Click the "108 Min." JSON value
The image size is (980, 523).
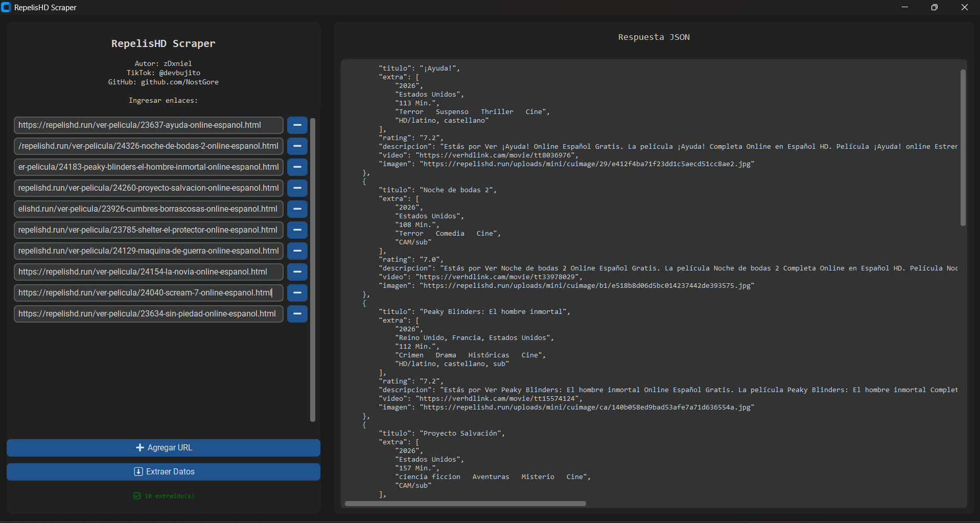(x=417, y=225)
